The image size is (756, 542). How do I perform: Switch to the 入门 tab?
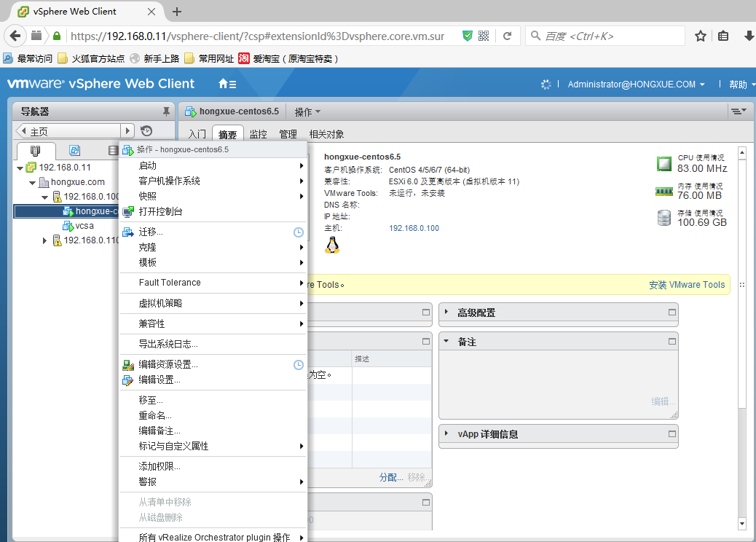tap(197, 134)
